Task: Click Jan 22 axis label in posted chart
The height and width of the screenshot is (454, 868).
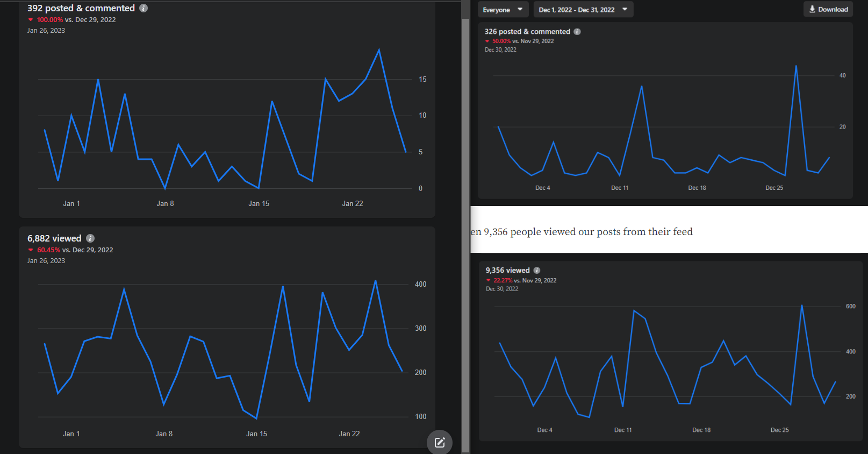Action: (x=353, y=204)
